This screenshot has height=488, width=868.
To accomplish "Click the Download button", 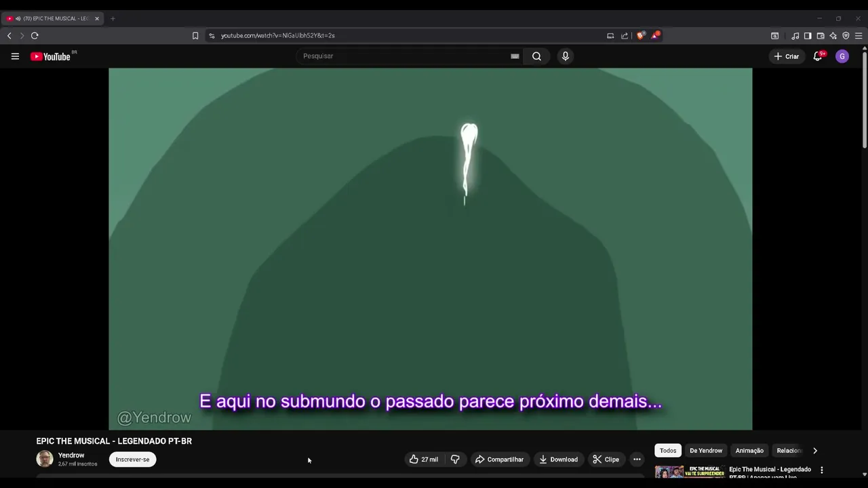I will coord(558,460).
